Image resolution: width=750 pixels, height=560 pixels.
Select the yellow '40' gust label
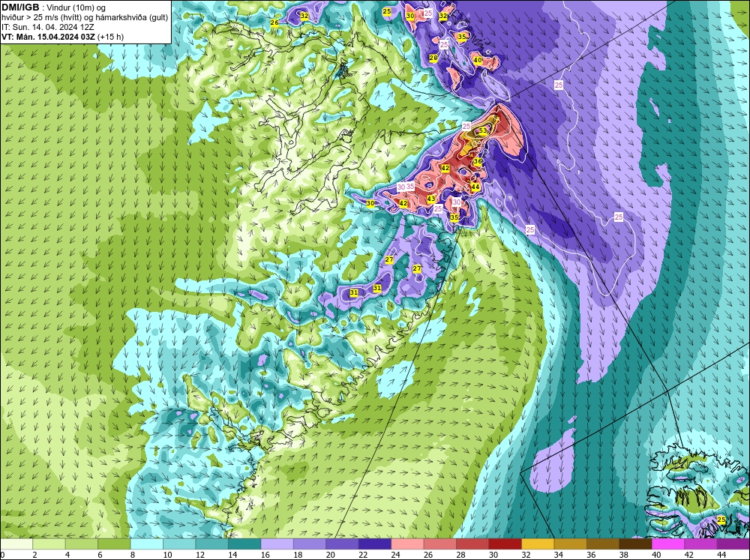point(477,60)
